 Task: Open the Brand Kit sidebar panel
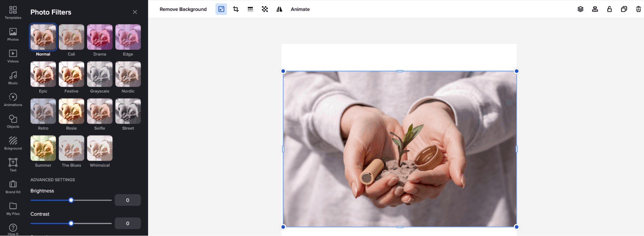click(x=13, y=187)
